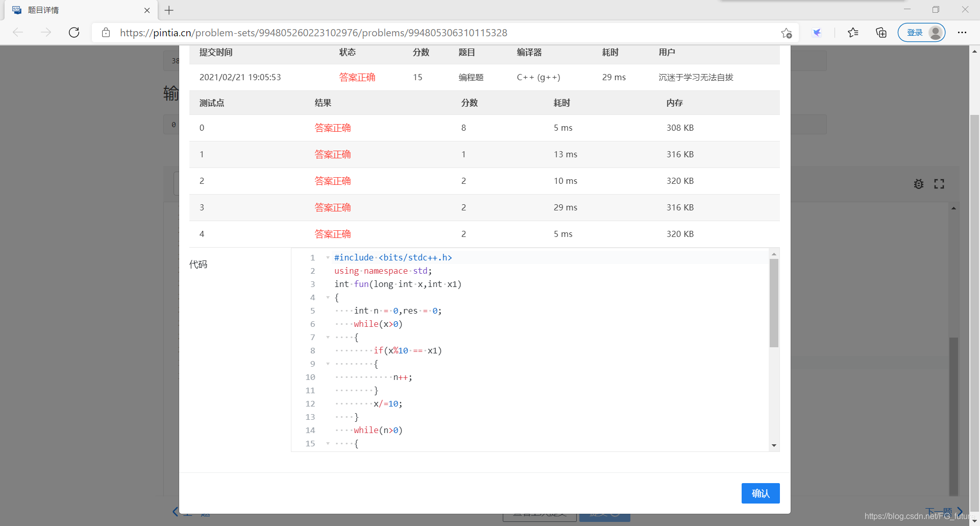Click the next problem arrow behind dialog
The height and width of the screenshot is (526, 980).
coord(960,511)
